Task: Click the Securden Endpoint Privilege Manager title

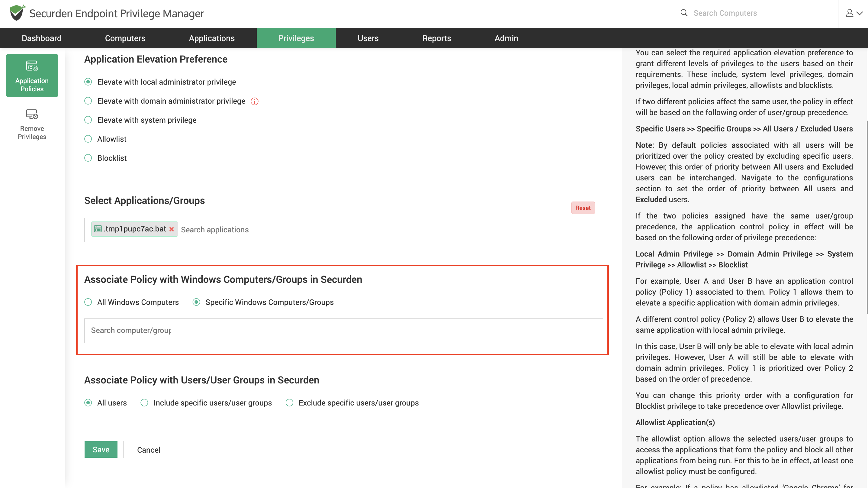Action: point(117,14)
